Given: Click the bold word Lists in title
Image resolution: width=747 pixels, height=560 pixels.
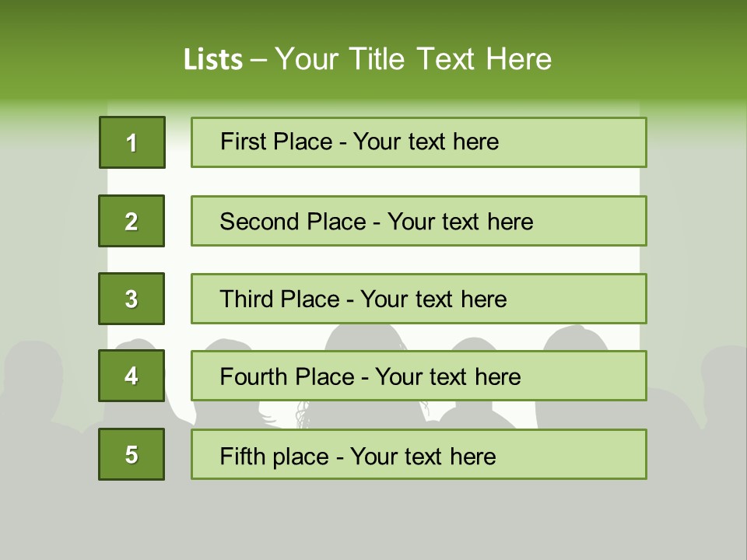Looking at the screenshot, I should tap(213, 60).
